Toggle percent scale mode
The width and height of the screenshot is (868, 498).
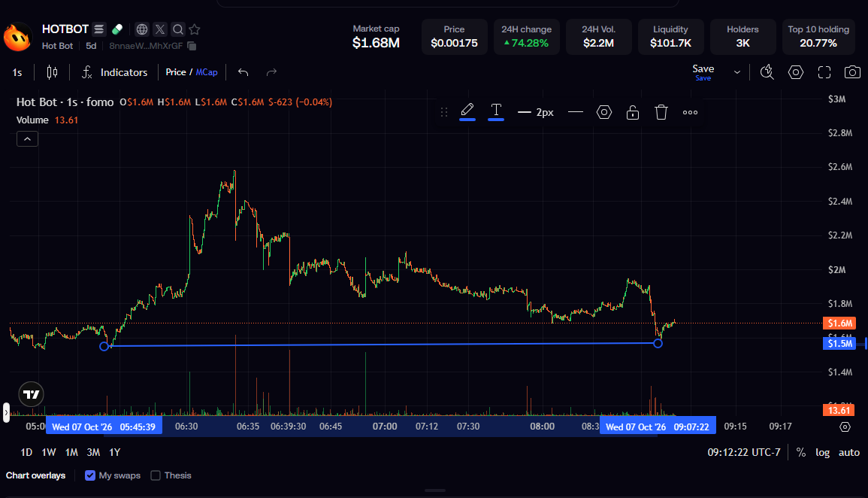(x=801, y=453)
